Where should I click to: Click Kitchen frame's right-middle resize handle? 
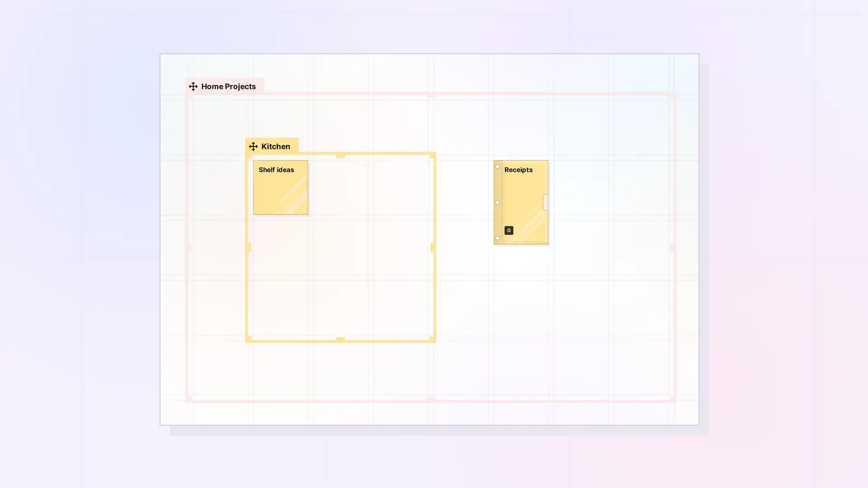pyautogui.click(x=433, y=247)
